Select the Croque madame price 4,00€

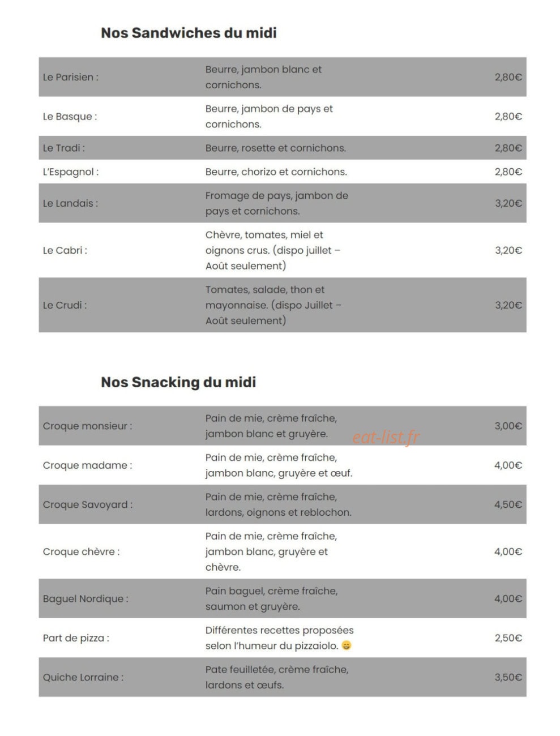pos(508,465)
